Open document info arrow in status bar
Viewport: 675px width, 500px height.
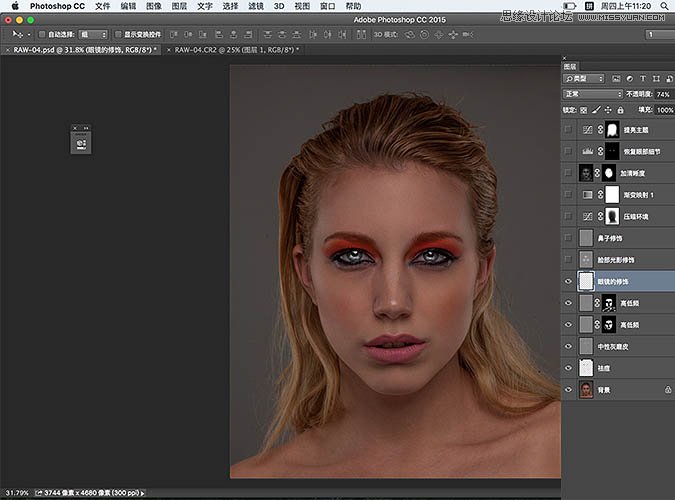142,493
